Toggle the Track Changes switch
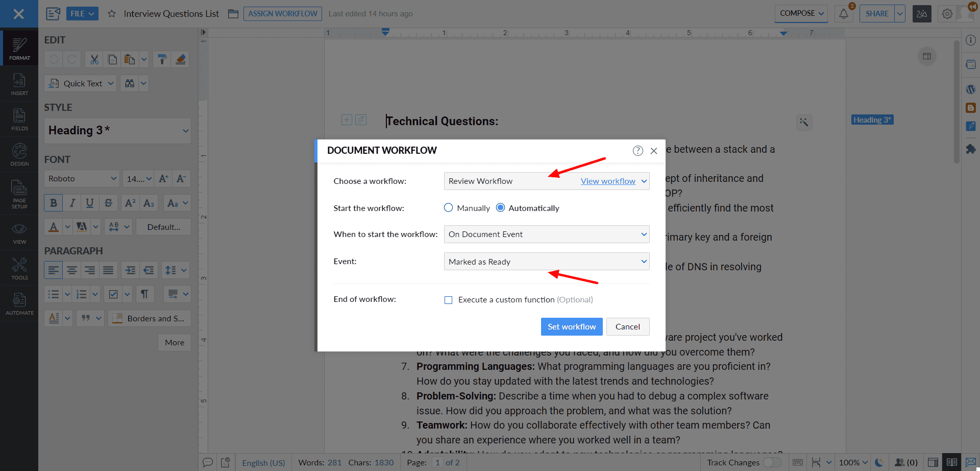 (x=772, y=462)
